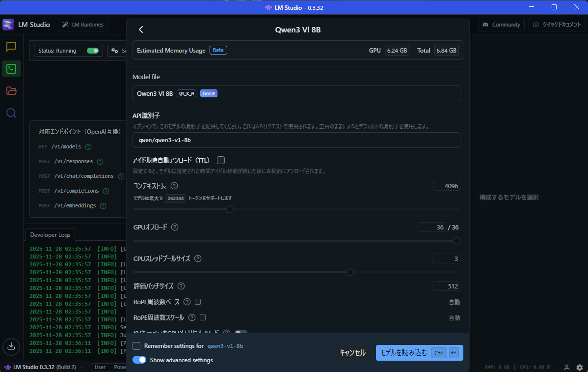Click the GGUF format badge

(x=209, y=93)
